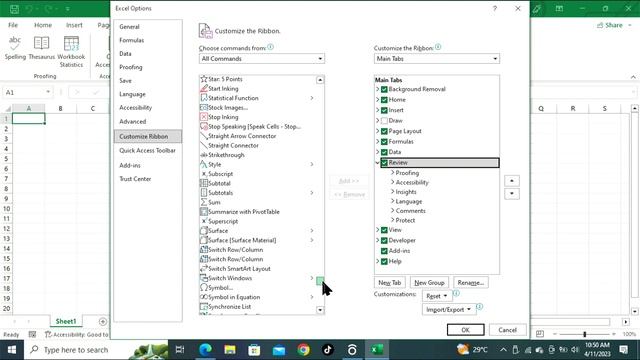Uncheck the Review tab checkbox

pos(384,162)
